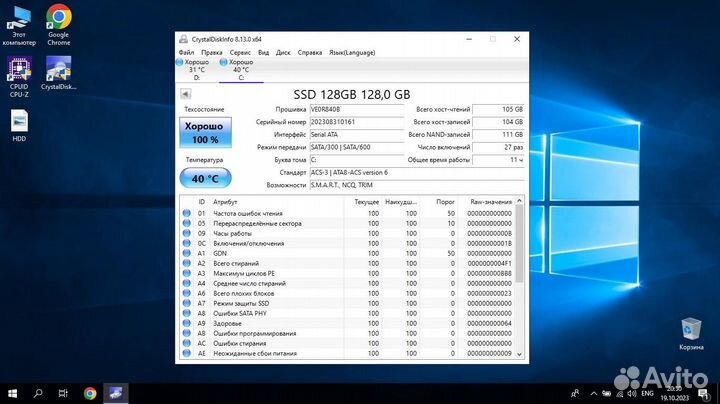Open the Диск menu
The width and height of the screenshot is (720, 404).
283,52
